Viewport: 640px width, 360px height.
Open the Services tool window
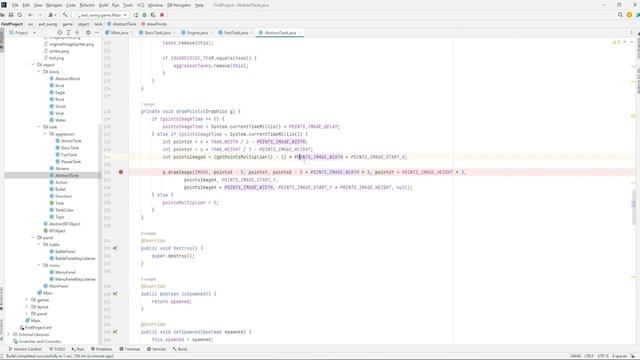pos(156,349)
